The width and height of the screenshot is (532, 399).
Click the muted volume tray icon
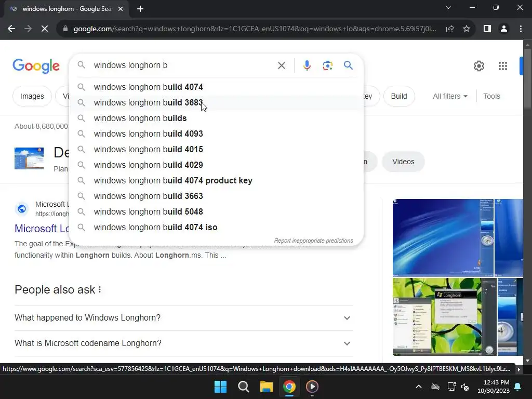[x=465, y=387]
